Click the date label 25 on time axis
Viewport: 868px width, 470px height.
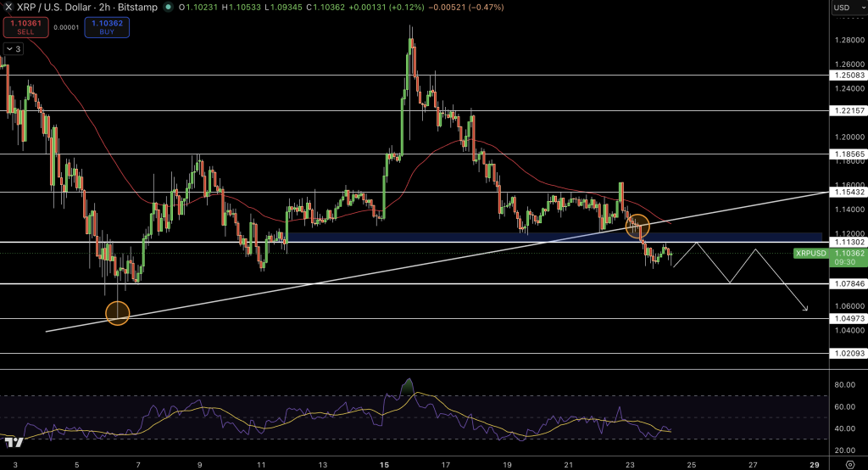click(x=692, y=464)
